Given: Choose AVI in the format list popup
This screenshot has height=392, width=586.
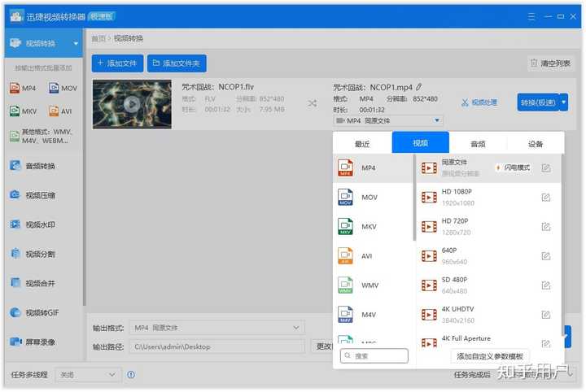Looking at the screenshot, I should pyautogui.click(x=373, y=256).
